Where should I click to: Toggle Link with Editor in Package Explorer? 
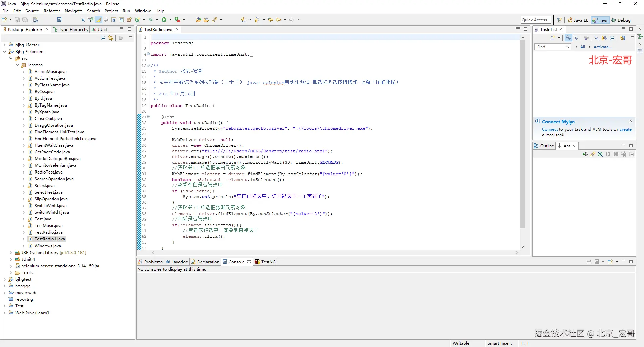[x=111, y=38]
